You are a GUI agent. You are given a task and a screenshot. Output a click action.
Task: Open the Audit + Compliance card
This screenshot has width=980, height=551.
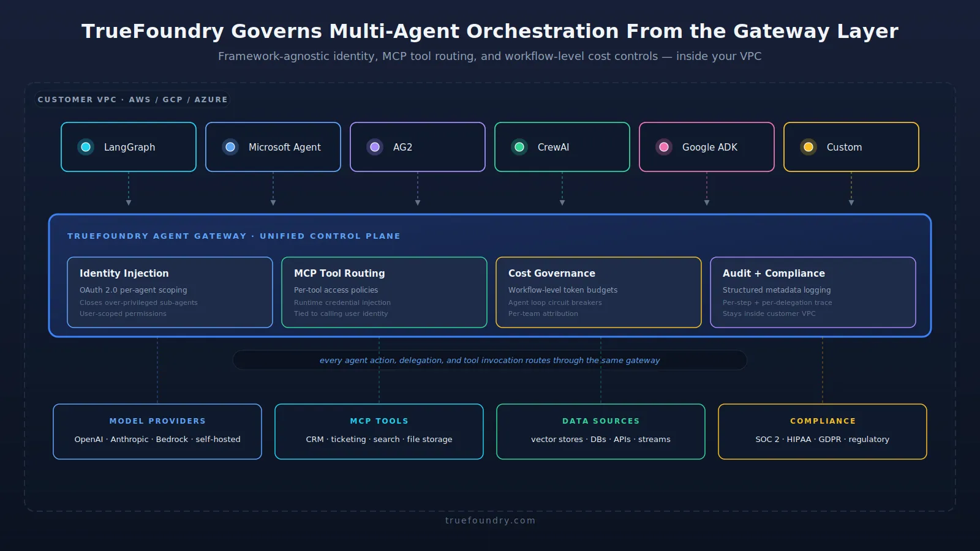(813, 292)
